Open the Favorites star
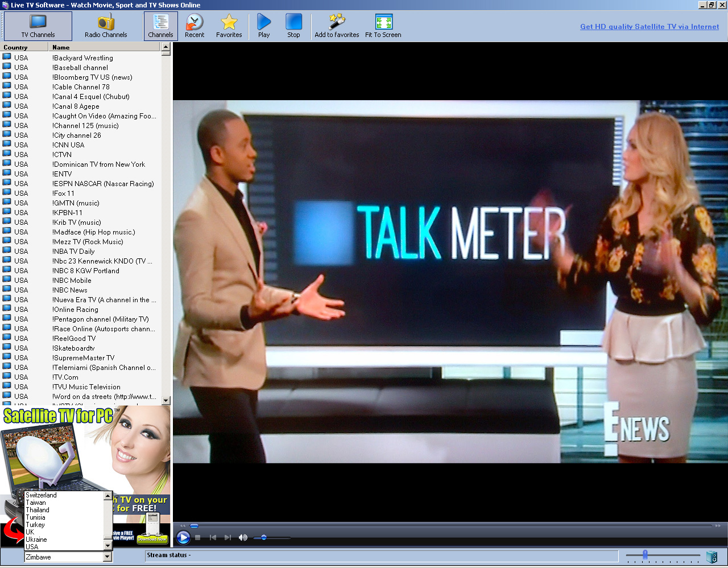The height and width of the screenshot is (568, 728). [x=229, y=26]
